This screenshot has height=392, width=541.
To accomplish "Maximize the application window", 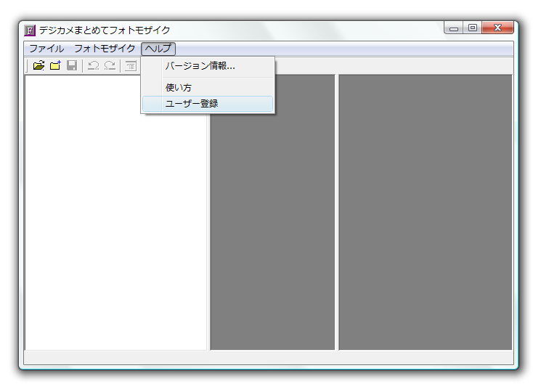I will click(472, 28).
